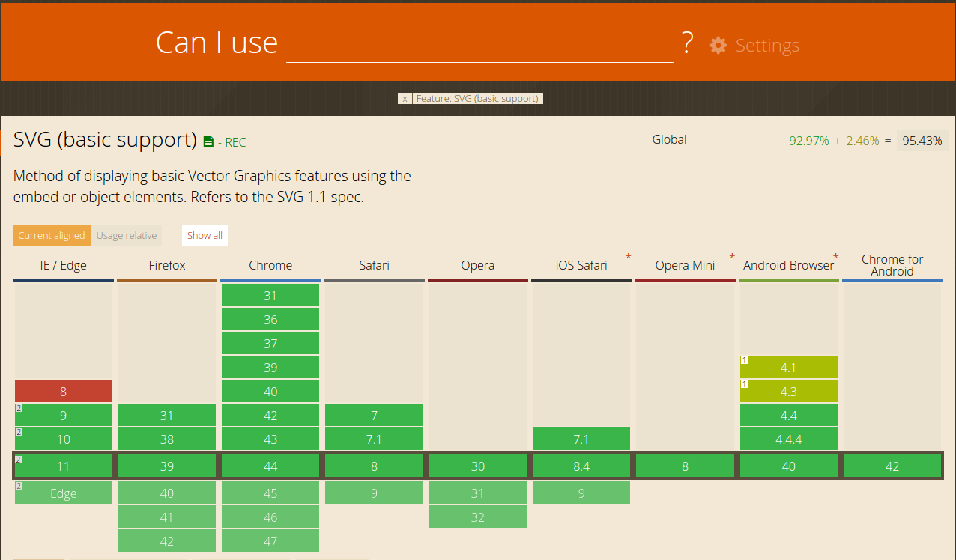The height and width of the screenshot is (560, 956).
Task: Select the iOS Safari 9 cell
Action: [x=581, y=493]
